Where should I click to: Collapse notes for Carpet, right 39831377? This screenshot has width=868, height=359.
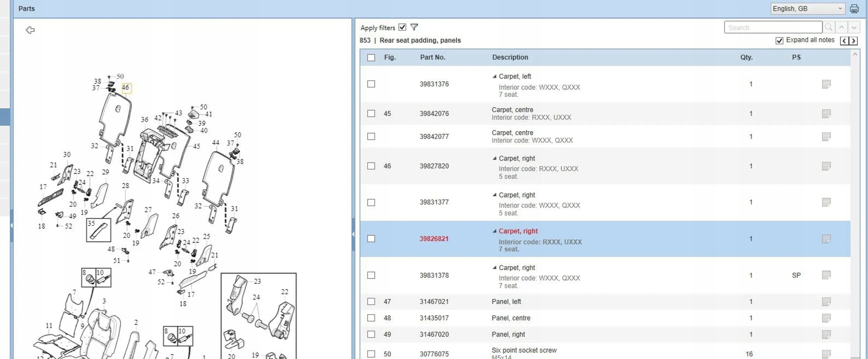coord(494,195)
